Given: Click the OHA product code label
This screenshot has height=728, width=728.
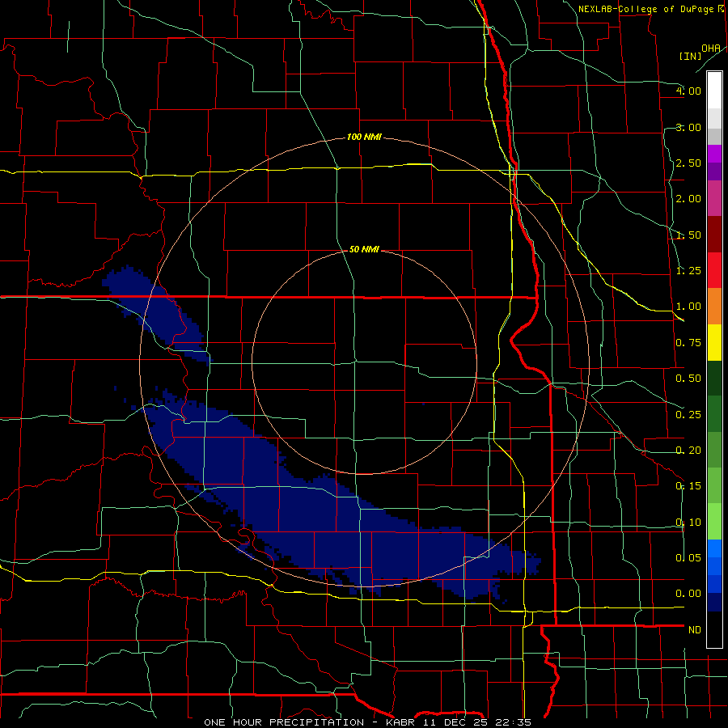Looking at the screenshot, I should (x=711, y=49).
